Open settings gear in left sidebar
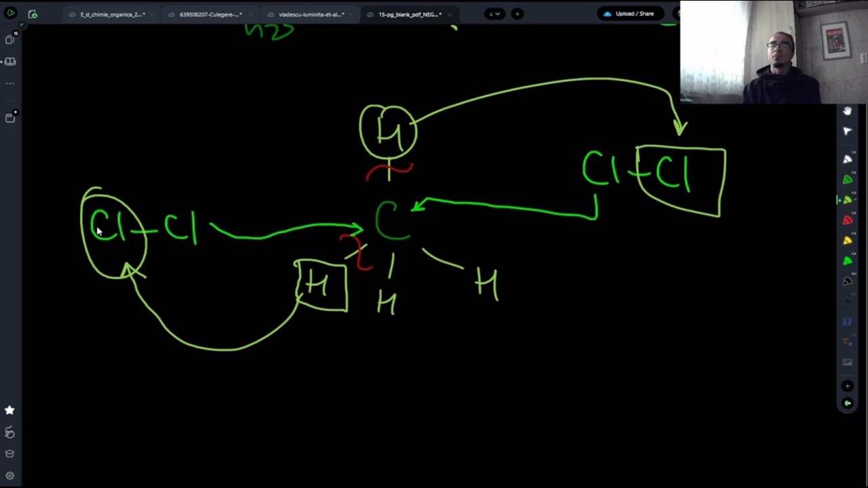 click(9, 476)
